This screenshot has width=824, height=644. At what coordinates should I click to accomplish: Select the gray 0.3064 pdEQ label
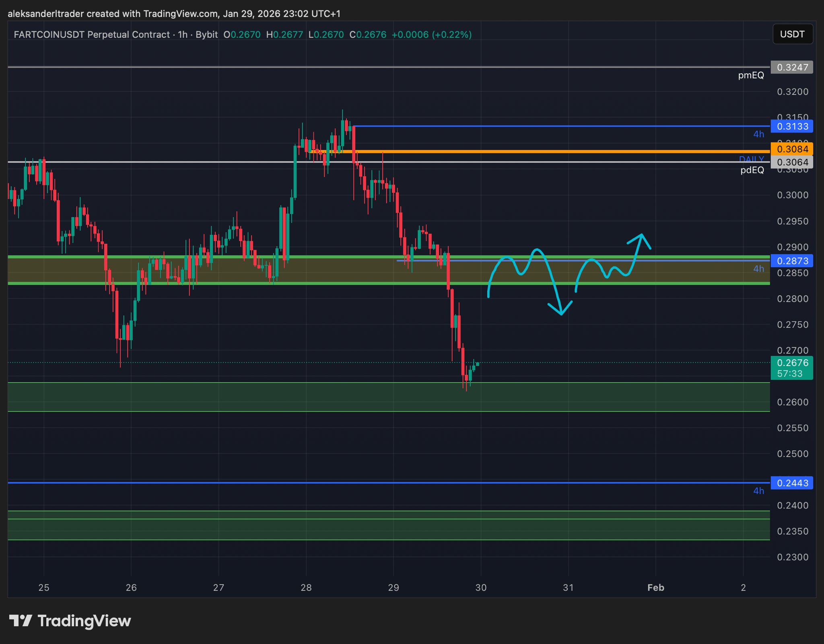point(792,162)
